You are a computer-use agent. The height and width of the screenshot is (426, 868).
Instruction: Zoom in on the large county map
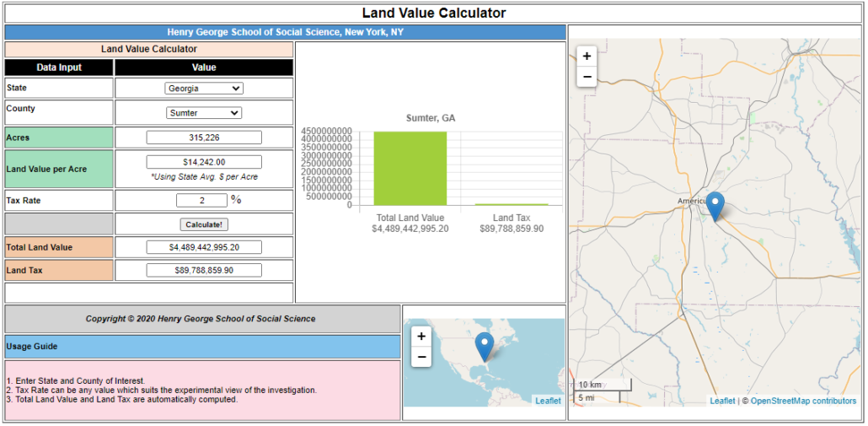point(587,57)
